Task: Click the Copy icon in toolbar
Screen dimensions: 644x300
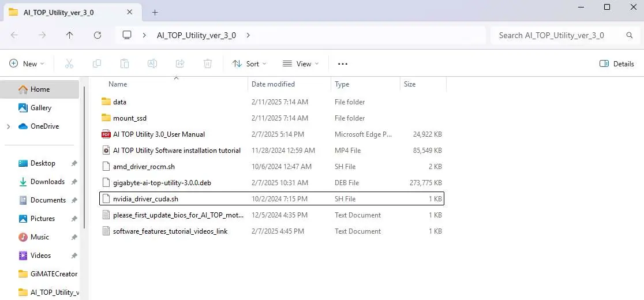Action: click(x=97, y=63)
